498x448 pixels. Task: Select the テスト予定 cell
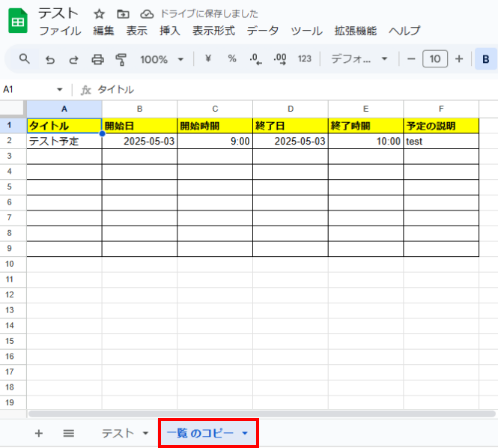pyautogui.click(x=64, y=141)
